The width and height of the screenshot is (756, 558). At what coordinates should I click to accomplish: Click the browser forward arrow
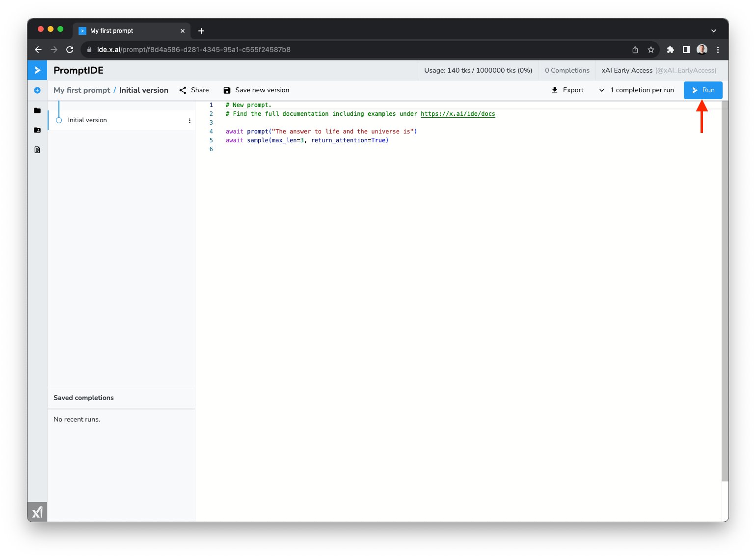54,50
